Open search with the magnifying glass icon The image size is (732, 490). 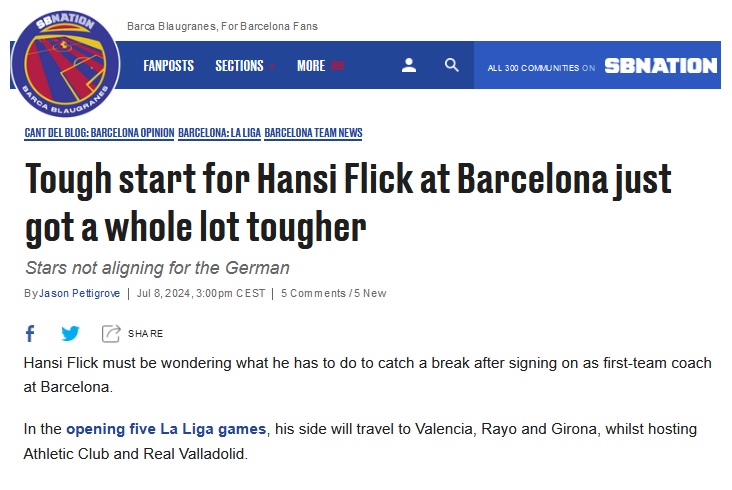451,65
